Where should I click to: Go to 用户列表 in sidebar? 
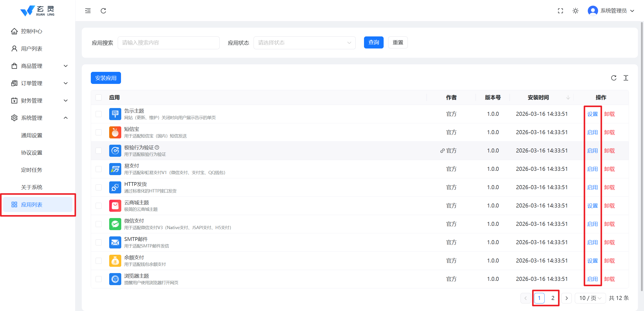click(x=32, y=48)
